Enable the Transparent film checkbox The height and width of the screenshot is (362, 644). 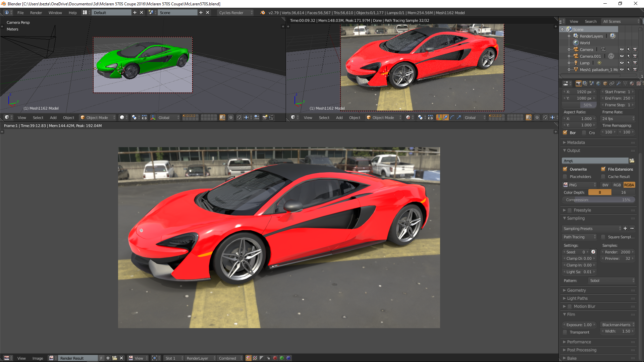click(565, 332)
